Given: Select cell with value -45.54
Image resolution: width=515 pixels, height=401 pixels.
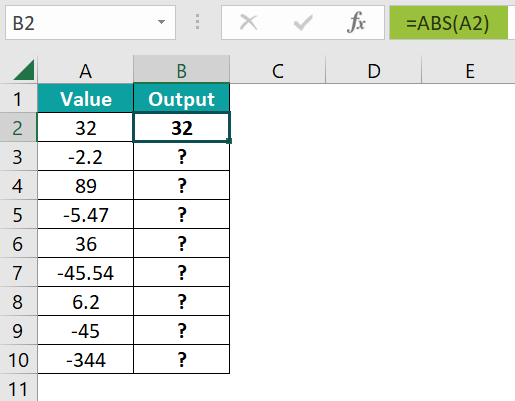Looking at the screenshot, I should 86,273.
